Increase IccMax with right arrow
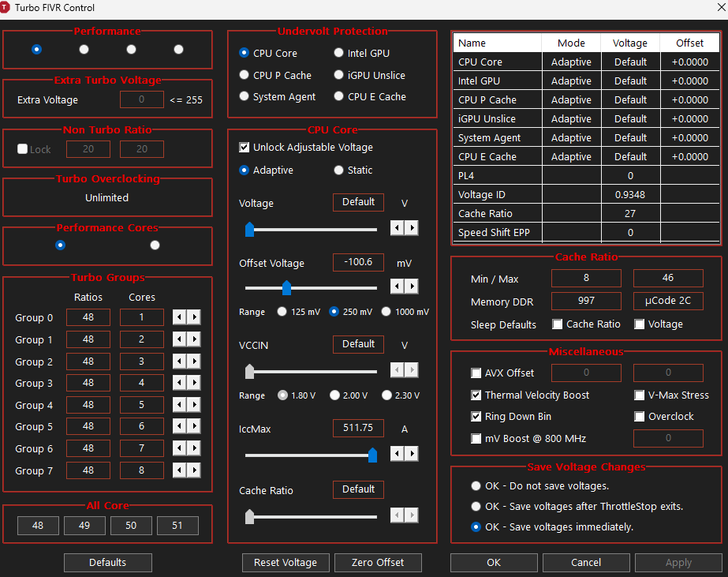Screen dimensions: 728x577 click(x=412, y=453)
